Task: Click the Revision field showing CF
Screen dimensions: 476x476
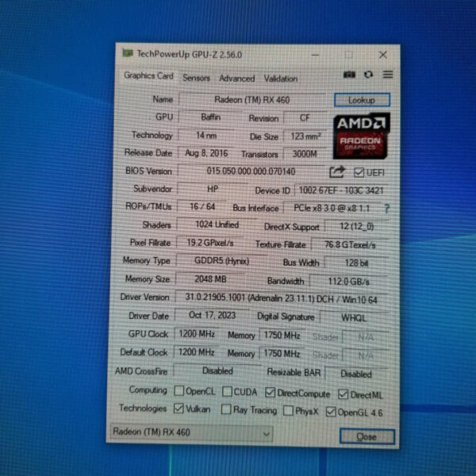Action: 305,117
